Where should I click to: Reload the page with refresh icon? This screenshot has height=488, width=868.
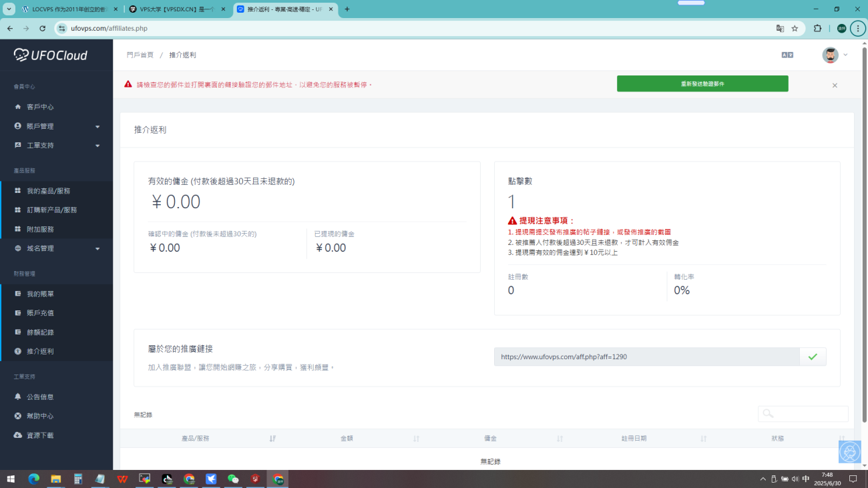(43, 29)
